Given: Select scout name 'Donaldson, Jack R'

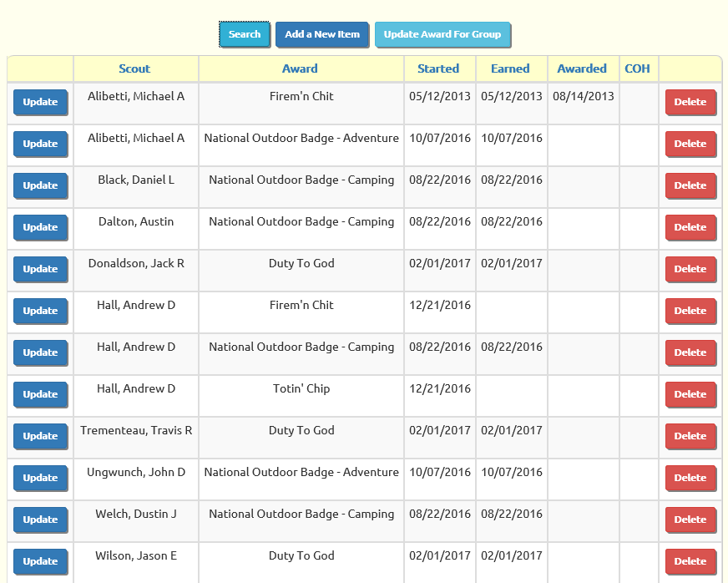Looking at the screenshot, I should pos(136,264).
